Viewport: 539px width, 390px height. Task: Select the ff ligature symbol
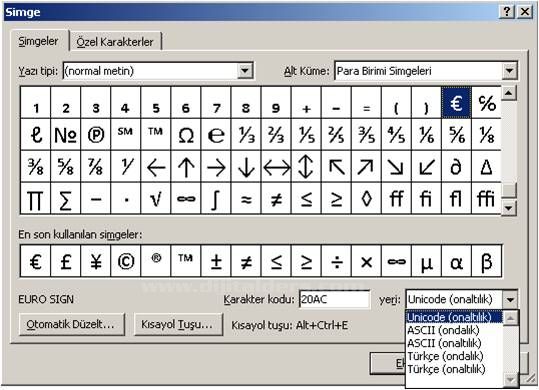coord(396,199)
